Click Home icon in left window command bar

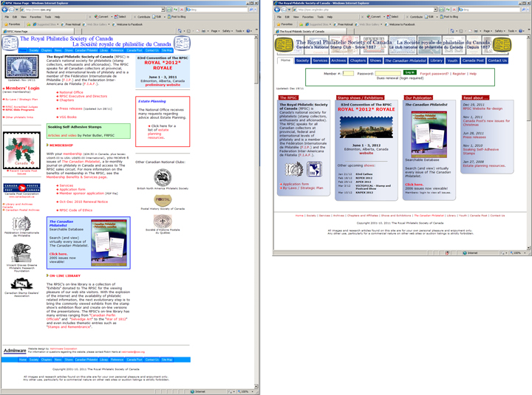click(x=181, y=31)
